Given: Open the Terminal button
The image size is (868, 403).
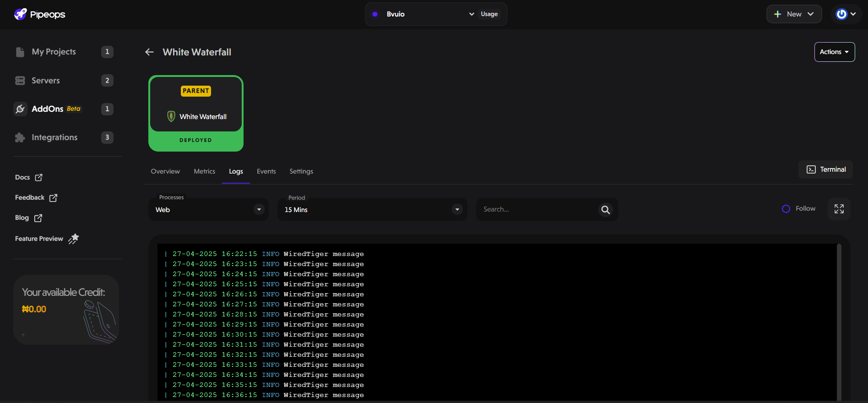Looking at the screenshot, I should [x=825, y=169].
